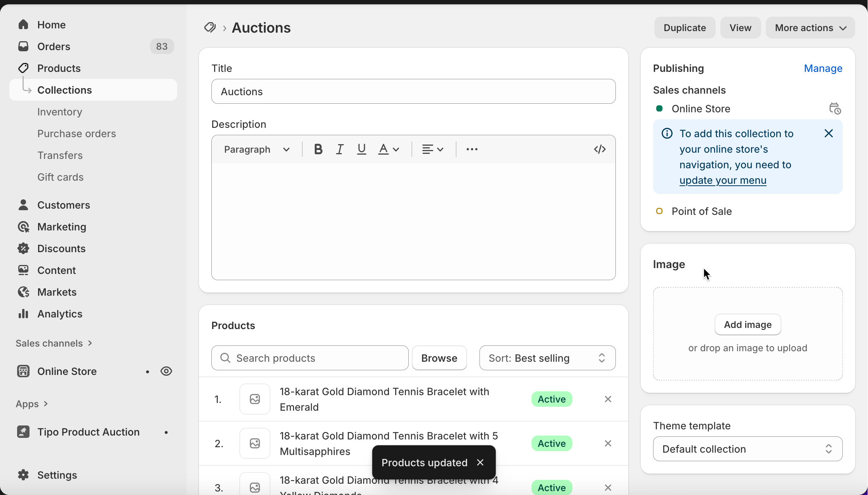This screenshot has height=495, width=868.
Task: Click the Duplicate button
Action: (x=685, y=28)
